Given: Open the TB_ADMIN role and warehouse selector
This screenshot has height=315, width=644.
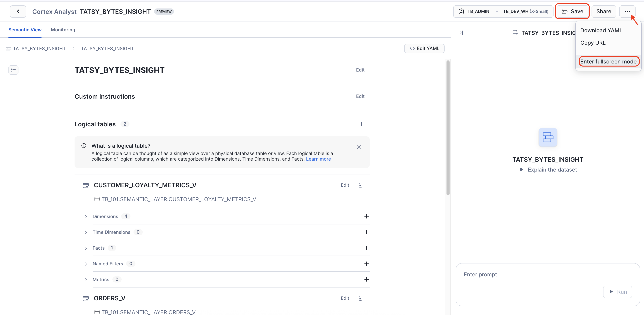Looking at the screenshot, I should (503, 12).
